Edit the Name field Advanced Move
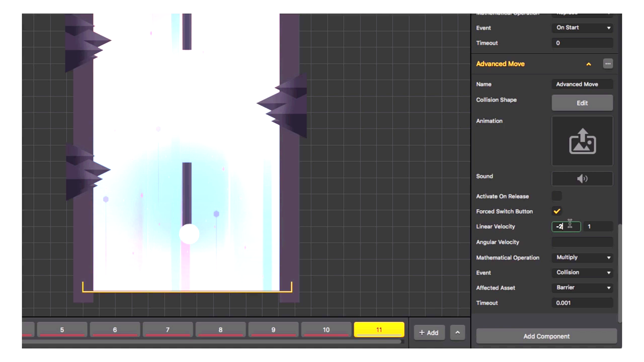Image resolution: width=644 pixels, height=362 pixels. [582, 84]
